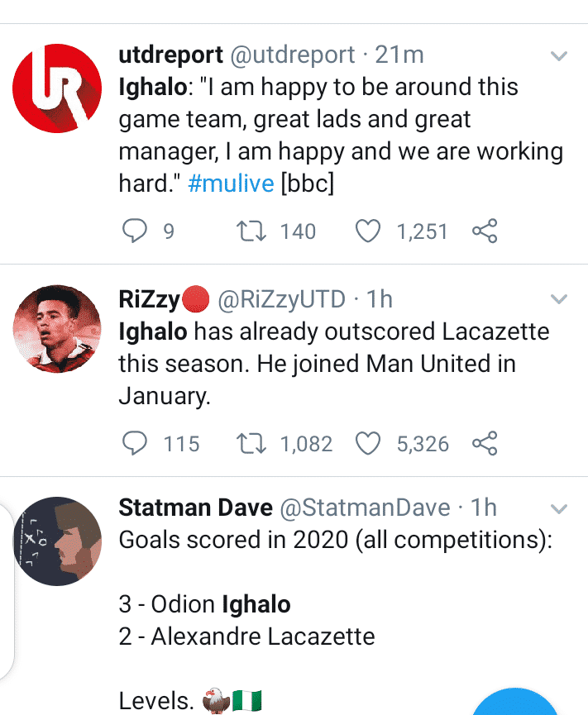Expand the RiZzy tweet options menu

point(559,299)
